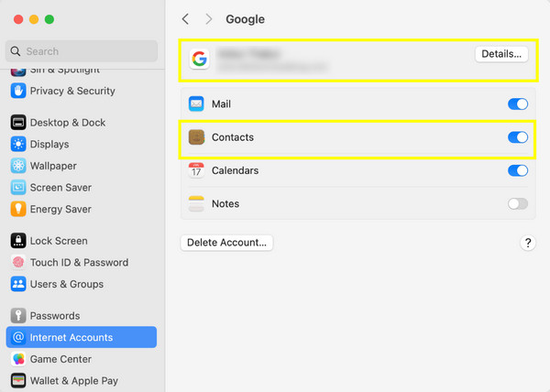Open the help question mark button

[528, 243]
